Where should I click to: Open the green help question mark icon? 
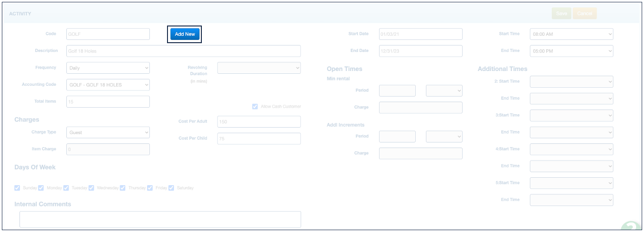click(x=632, y=227)
